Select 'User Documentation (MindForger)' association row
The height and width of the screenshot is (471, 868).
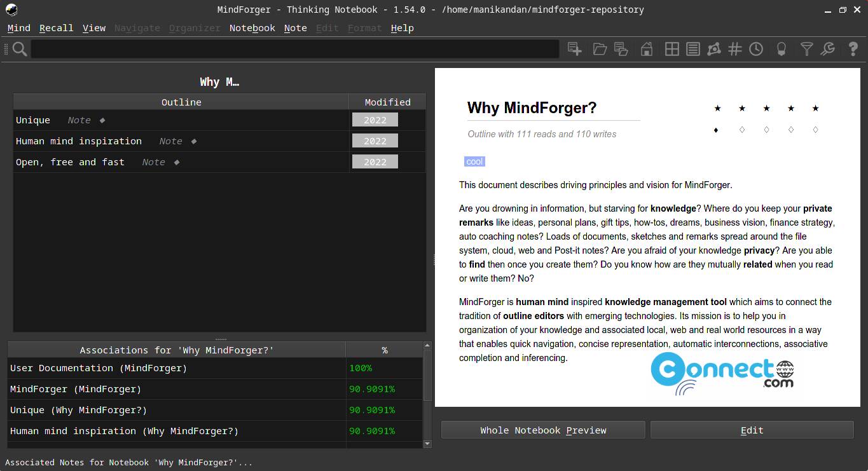pyautogui.click(x=177, y=368)
